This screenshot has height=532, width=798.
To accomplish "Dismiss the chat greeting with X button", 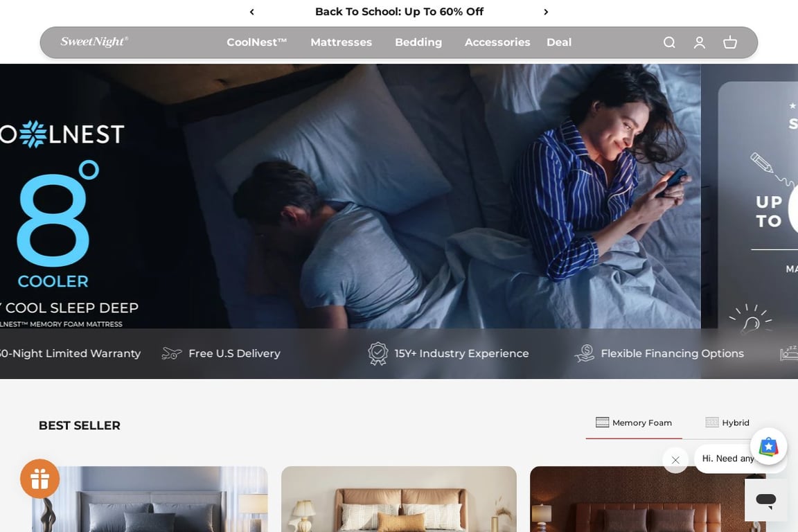I will pos(675,460).
